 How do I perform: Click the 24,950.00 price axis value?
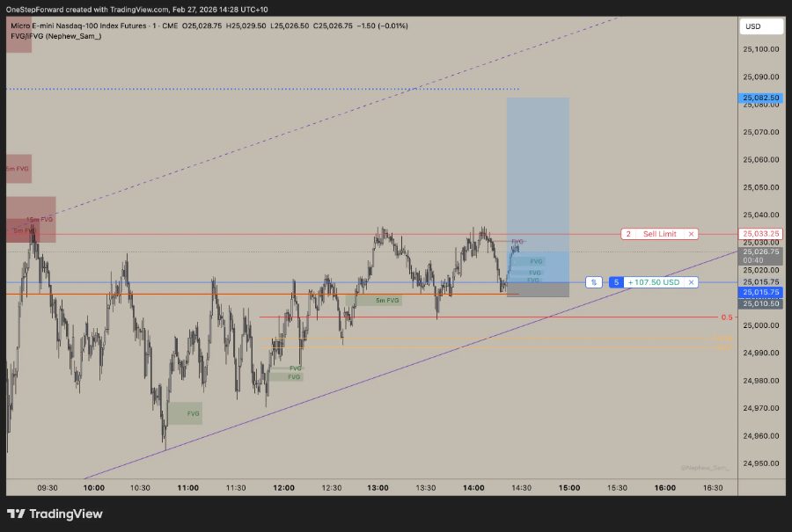[x=761, y=463]
